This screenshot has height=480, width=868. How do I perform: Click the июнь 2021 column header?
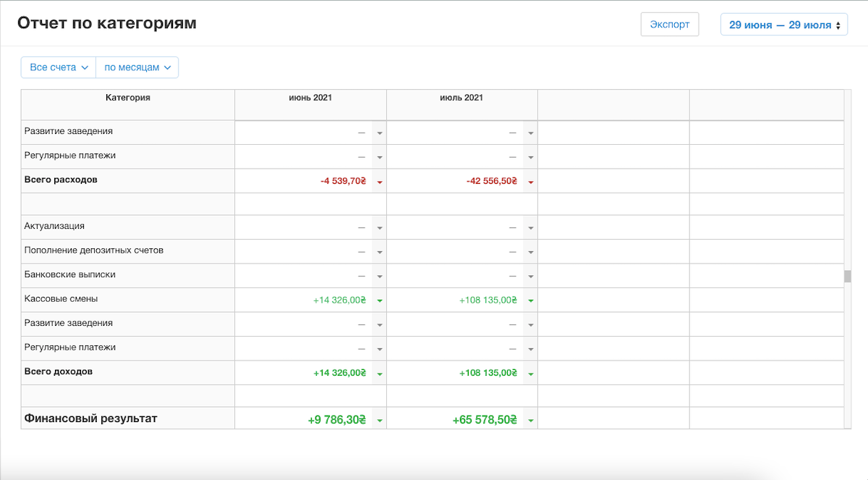310,98
